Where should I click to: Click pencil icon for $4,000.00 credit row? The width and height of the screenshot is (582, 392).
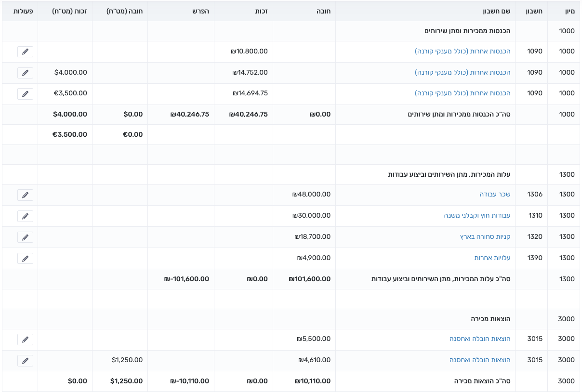[25, 73]
